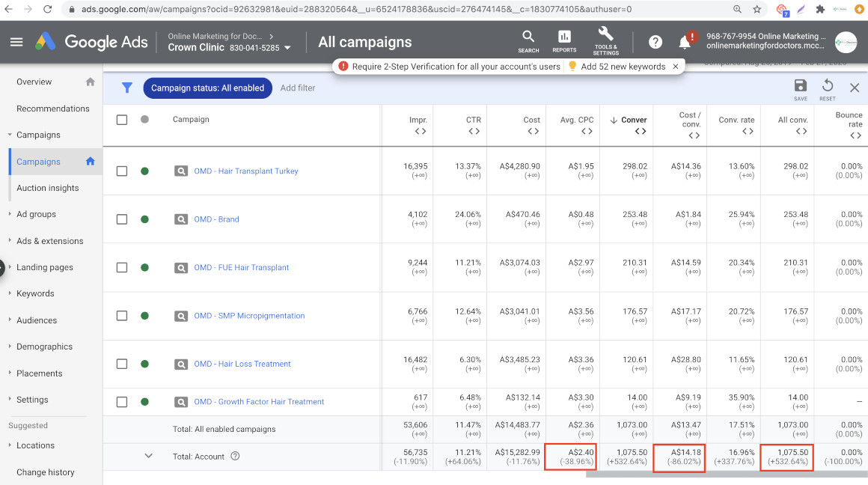Click the blue filter funnel icon
868x485 pixels.
[126, 88]
